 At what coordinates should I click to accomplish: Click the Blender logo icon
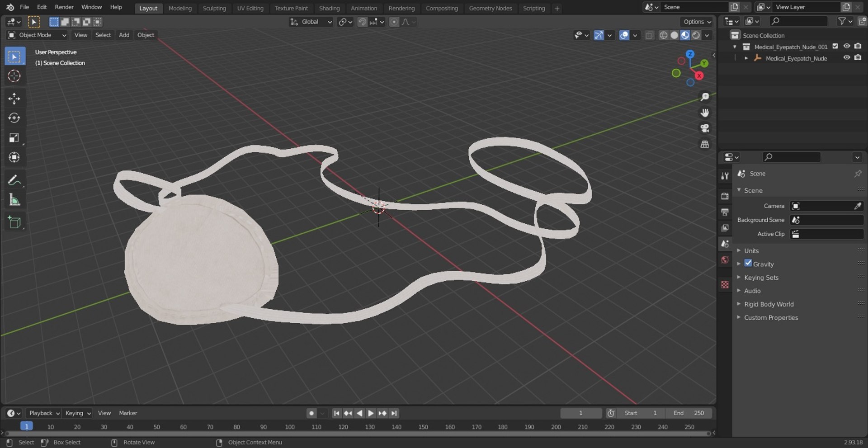point(10,7)
